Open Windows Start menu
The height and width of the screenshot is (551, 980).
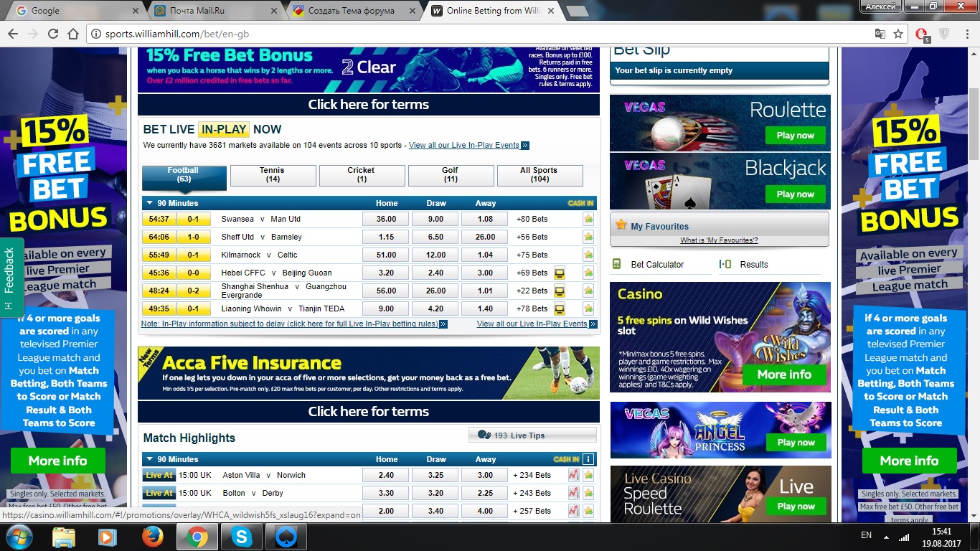(20, 537)
